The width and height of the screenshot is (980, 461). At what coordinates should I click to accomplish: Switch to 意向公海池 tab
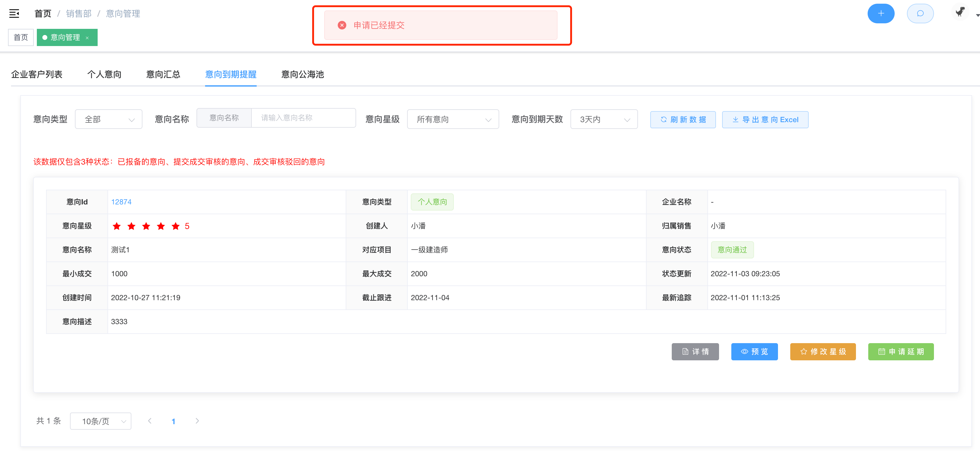[302, 74]
